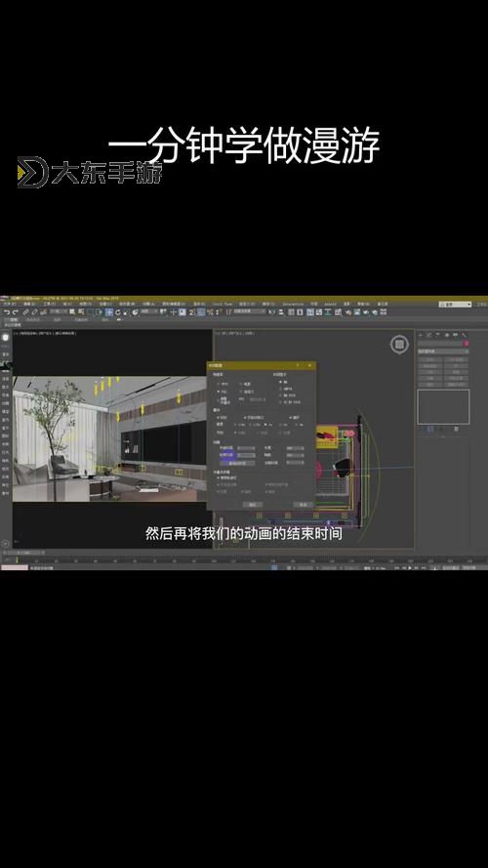Open the Utilities tab in command panel
488x868 pixels.
[464, 335]
